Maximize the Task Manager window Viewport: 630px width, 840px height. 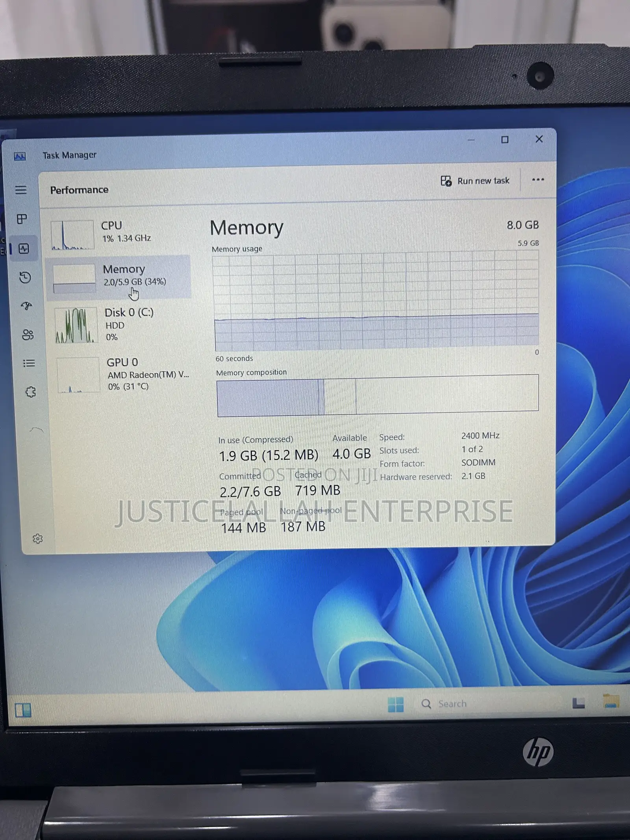(505, 140)
